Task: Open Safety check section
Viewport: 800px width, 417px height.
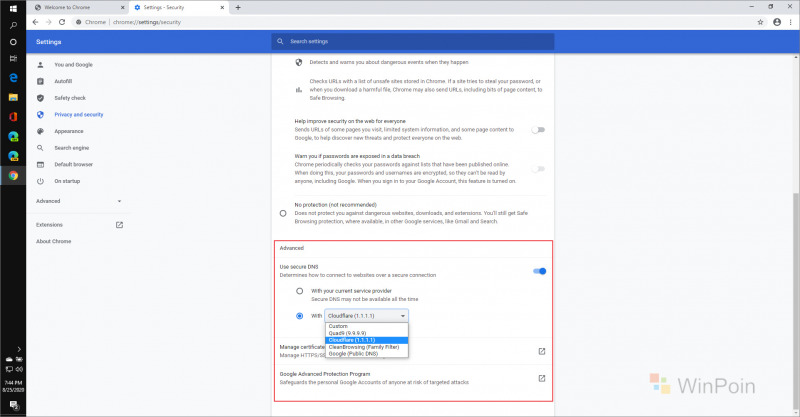Action: 70,98
